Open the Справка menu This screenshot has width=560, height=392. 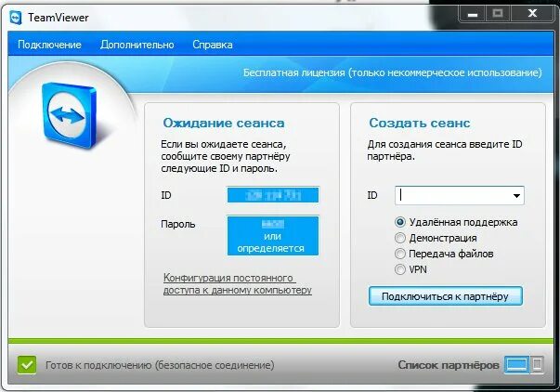[213, 45]
